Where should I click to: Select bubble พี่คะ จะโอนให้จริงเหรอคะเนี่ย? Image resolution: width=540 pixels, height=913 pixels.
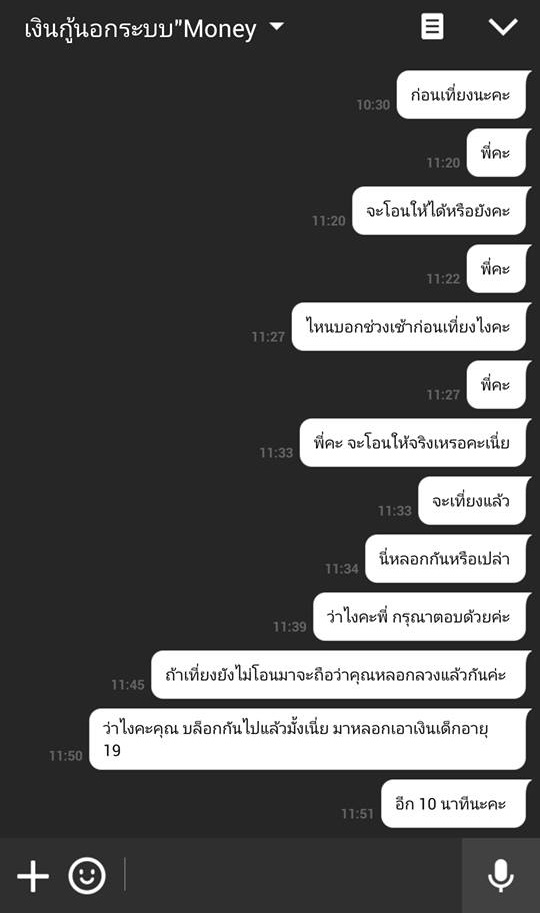coord(415,443)
